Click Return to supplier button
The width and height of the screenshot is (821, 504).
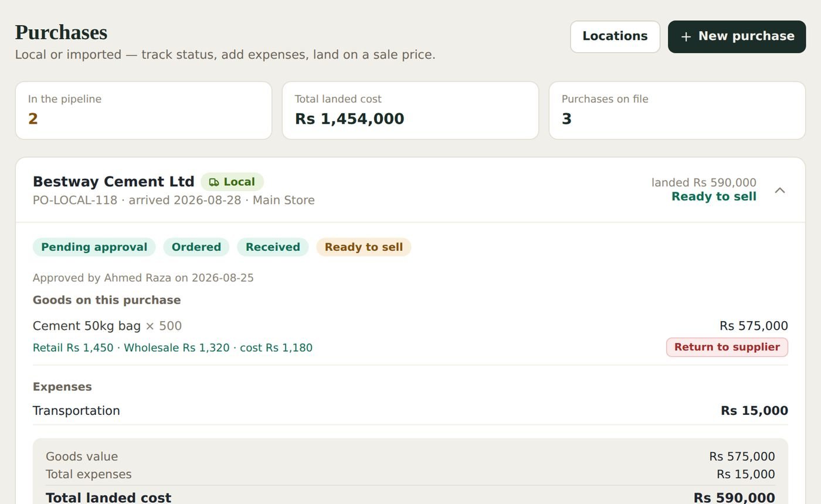click(x=727, y=347)
